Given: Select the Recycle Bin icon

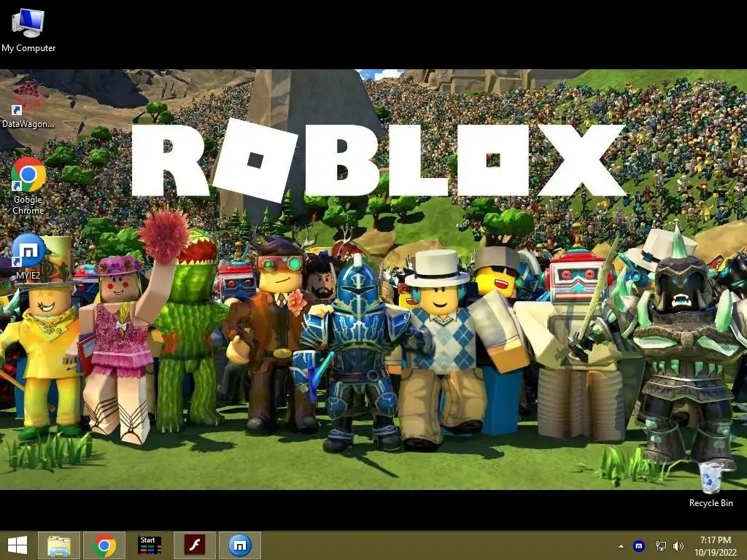Looking at the screenshot, I should tap(711, 484).
